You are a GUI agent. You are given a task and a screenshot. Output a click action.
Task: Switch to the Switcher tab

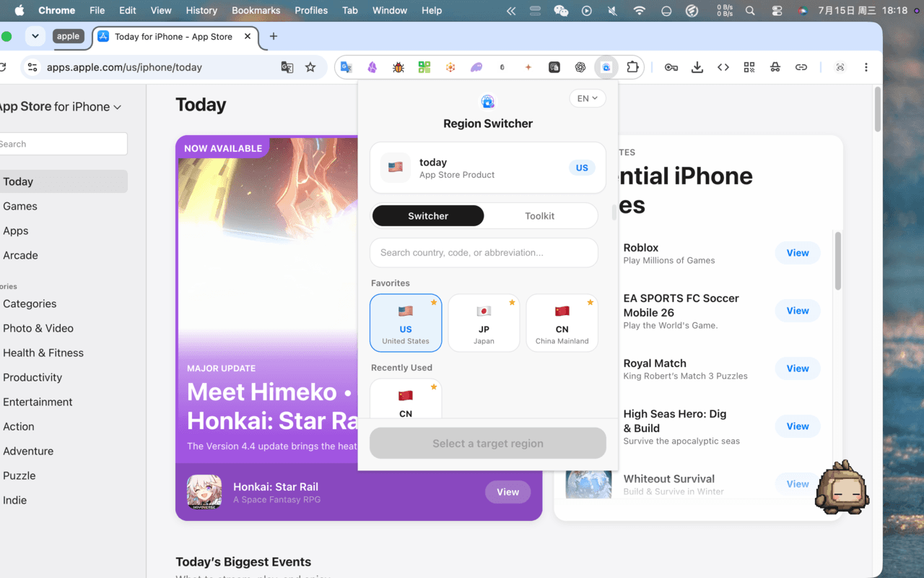tap(428, 215)
